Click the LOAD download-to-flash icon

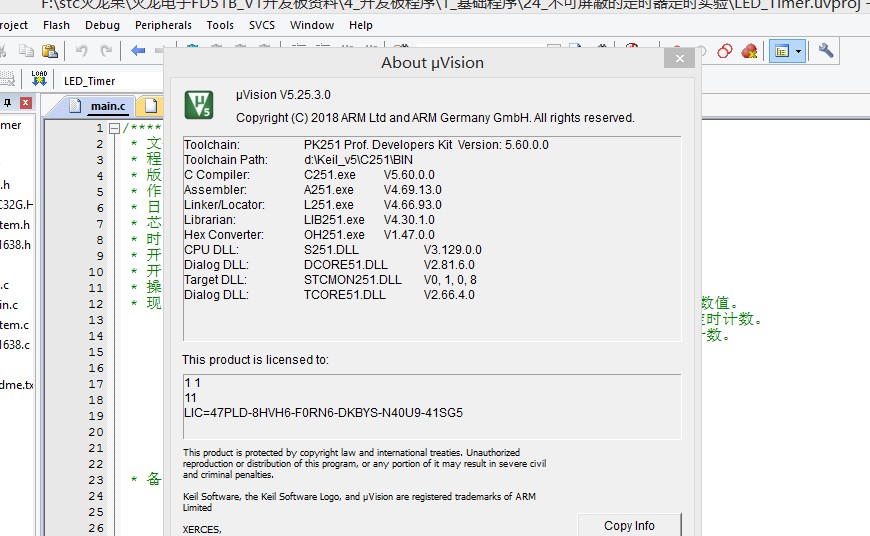click(39, 78)
